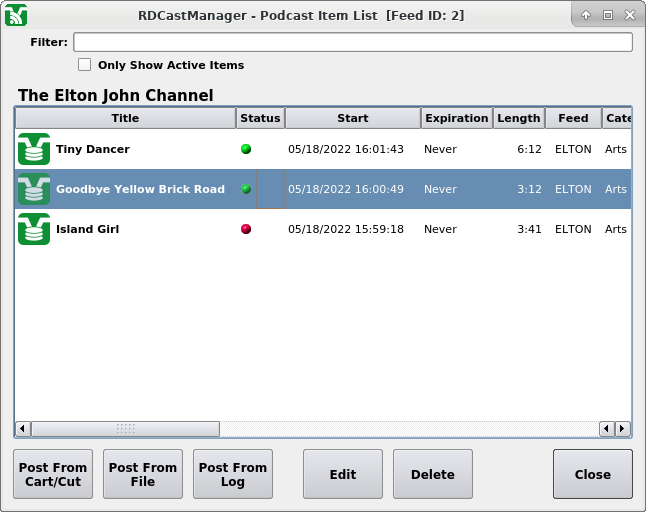The height and width of the screenshot is (512, 646).
Task: Click the green status indicator for Tiny Dancer
Action: point(246,149)
